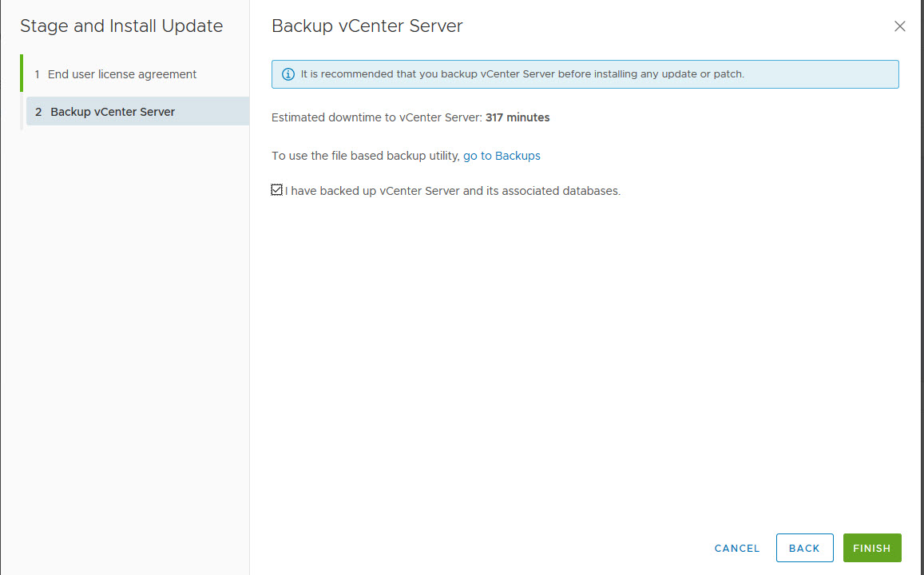Click step number 2 in the wizard sidebar
924x575 pixels.
(x=38, y=112)
